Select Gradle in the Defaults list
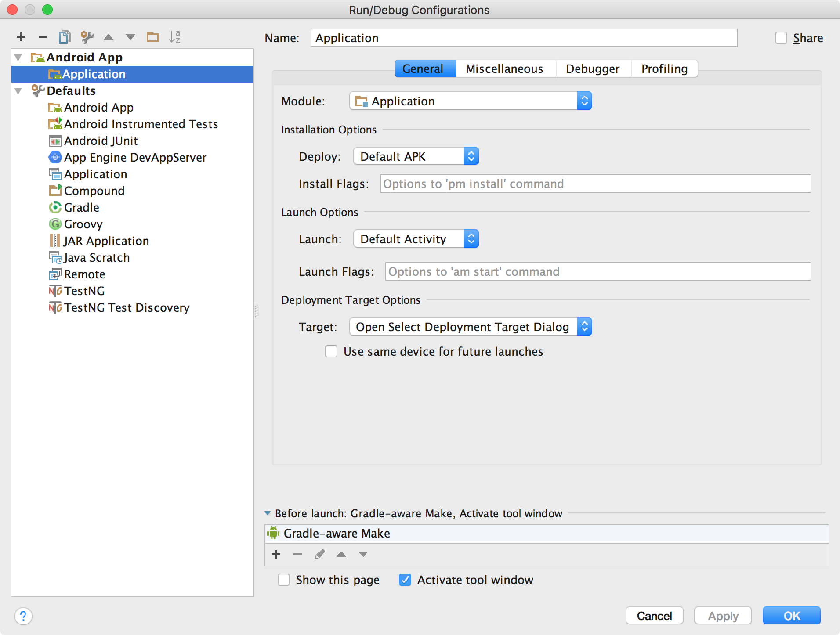This screenshot has height=635, width=840. point(81,208)
